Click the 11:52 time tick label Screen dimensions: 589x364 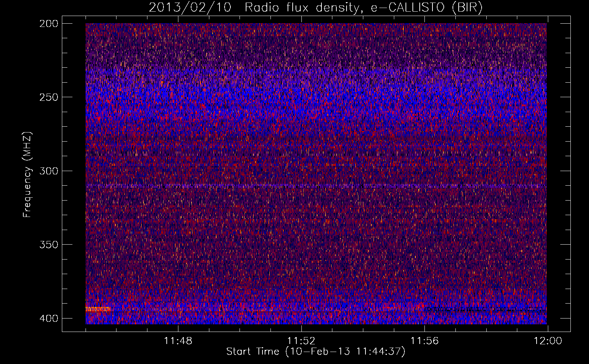coord(301,341)
